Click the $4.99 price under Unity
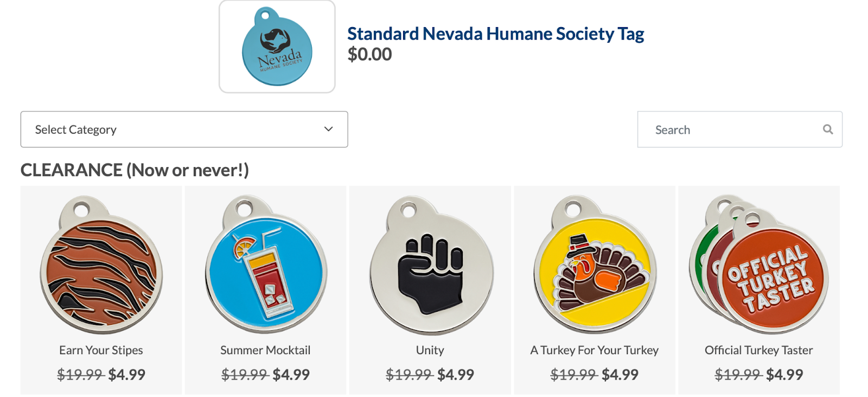The image size is (868, 397). tap(455, 375)
